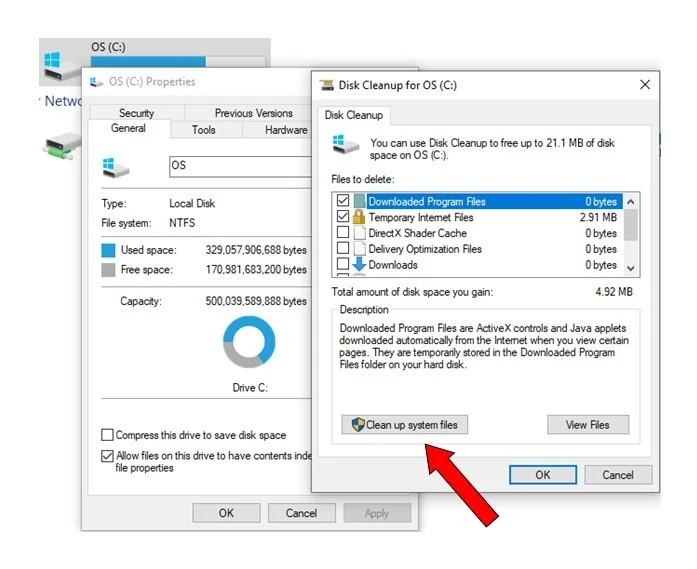Click the DirectX Shader Cache file icon

(359, 233)
